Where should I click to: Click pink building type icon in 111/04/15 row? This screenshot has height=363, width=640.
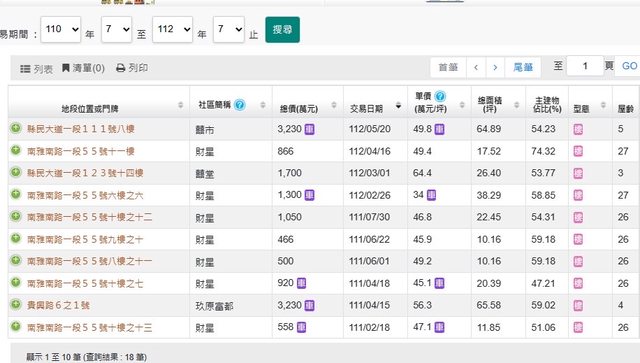(x=578, y=305)
